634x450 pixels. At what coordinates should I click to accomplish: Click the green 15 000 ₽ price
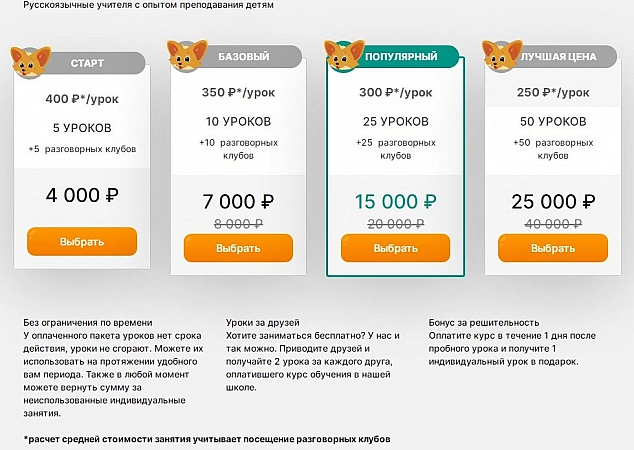(396, 202)
